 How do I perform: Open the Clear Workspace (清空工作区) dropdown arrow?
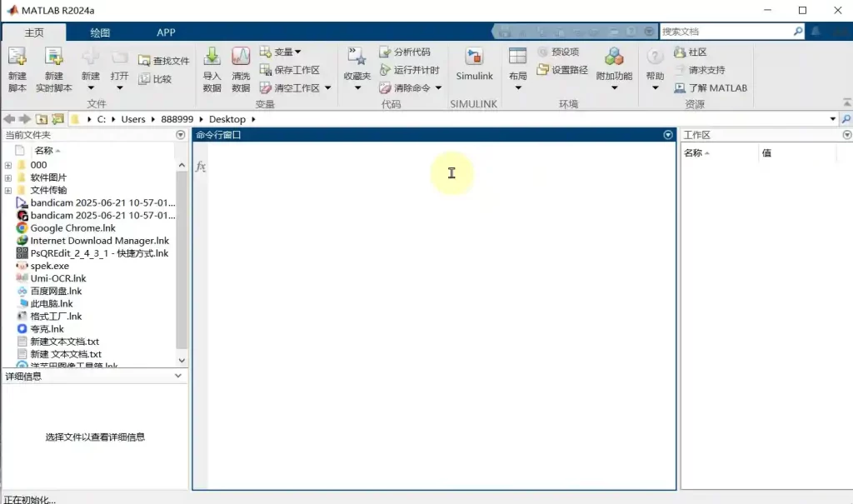[327, 88]
